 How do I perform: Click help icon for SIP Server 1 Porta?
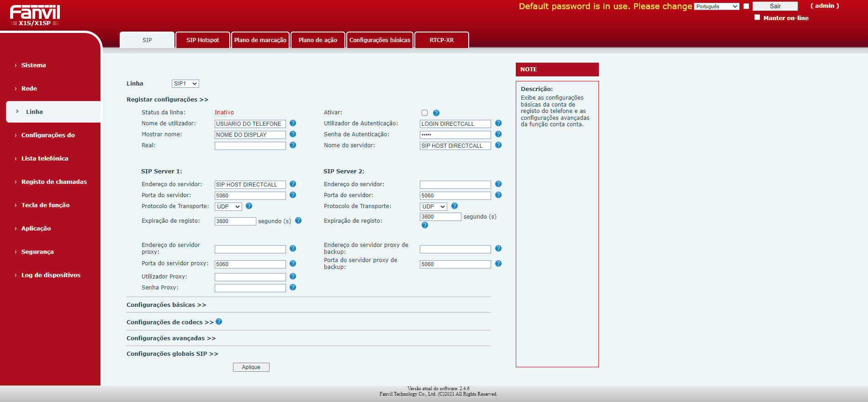(x=293, y=195)
